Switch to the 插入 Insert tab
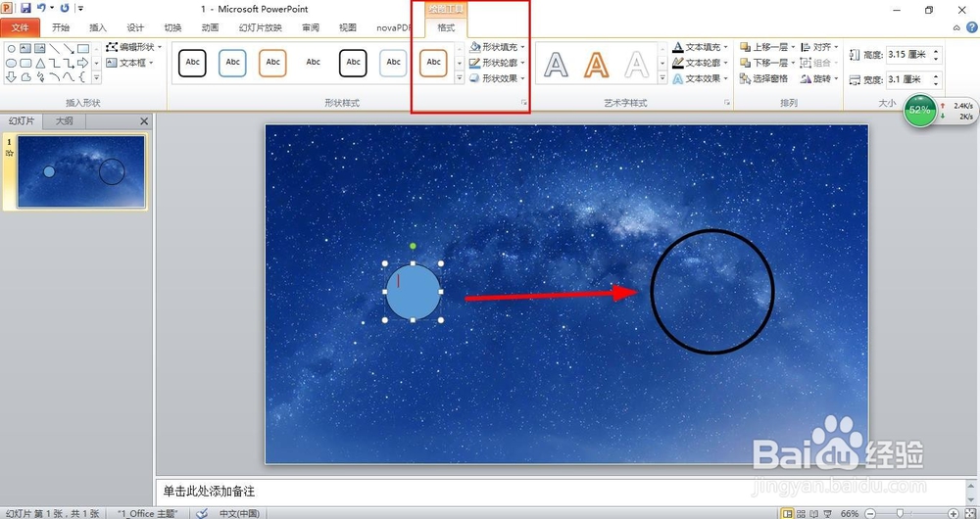The image size is (980, 519). (98, 27)
